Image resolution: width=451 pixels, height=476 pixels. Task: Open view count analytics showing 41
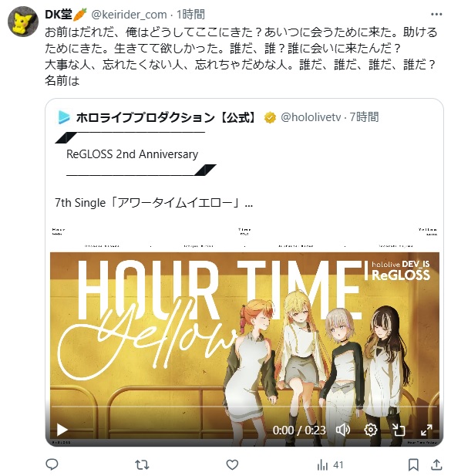tap(330, 464)
